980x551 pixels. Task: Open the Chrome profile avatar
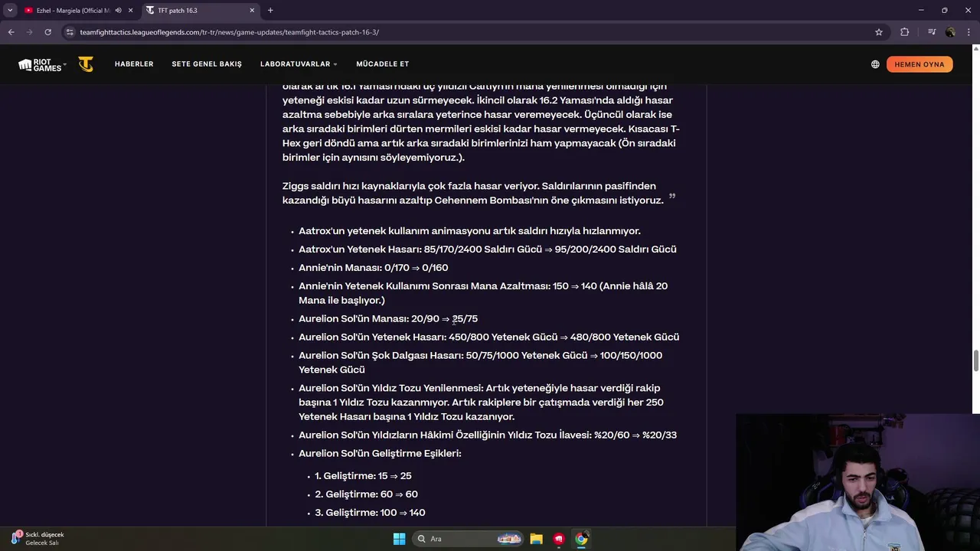point(950,32)
